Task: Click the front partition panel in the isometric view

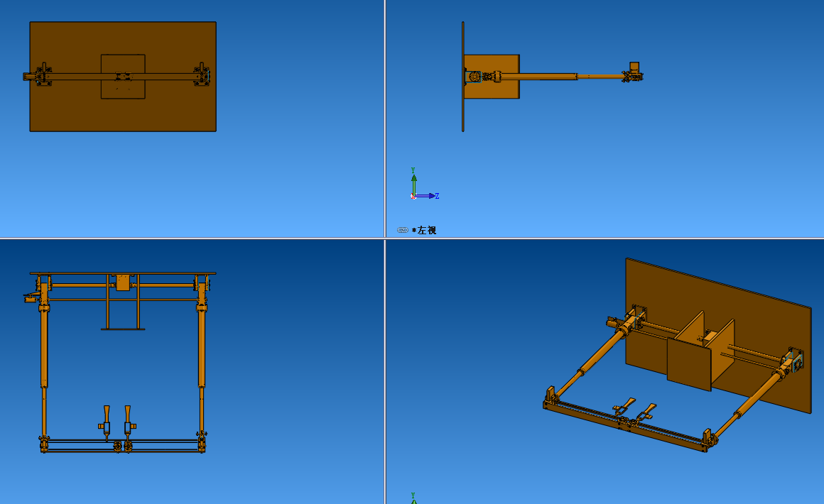Action: (x=688, y=363)
